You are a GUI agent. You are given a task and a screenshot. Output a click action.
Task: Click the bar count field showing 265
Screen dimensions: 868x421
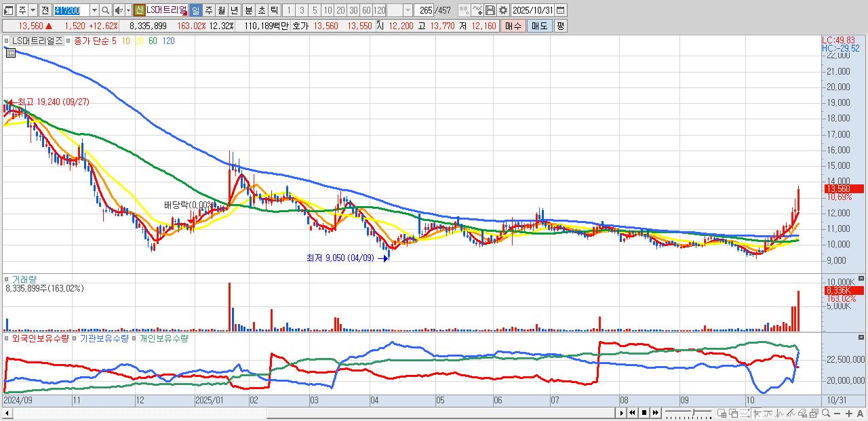pyautogui.click(x=425, y=10)
